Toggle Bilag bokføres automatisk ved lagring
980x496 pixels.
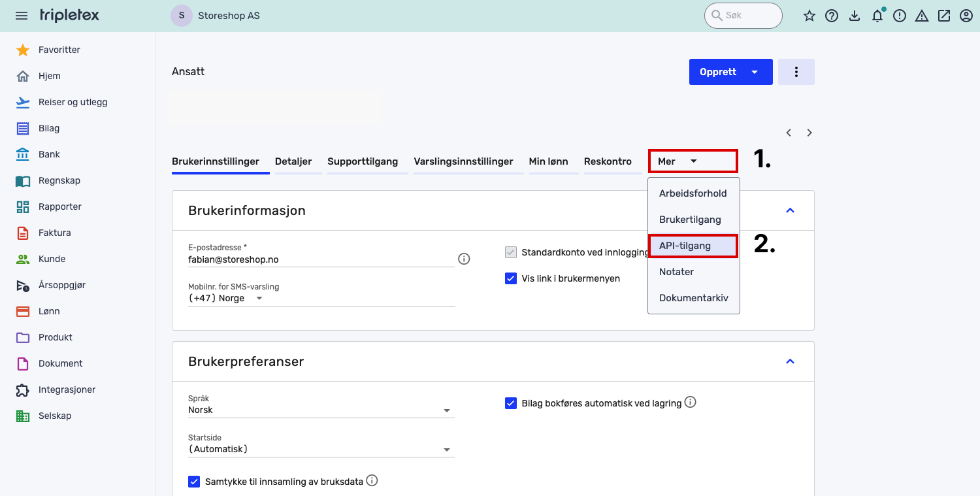click(511, 403)
